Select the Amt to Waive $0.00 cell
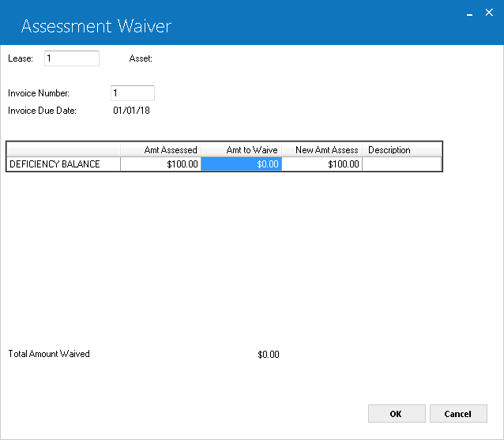 pos(242,164)
